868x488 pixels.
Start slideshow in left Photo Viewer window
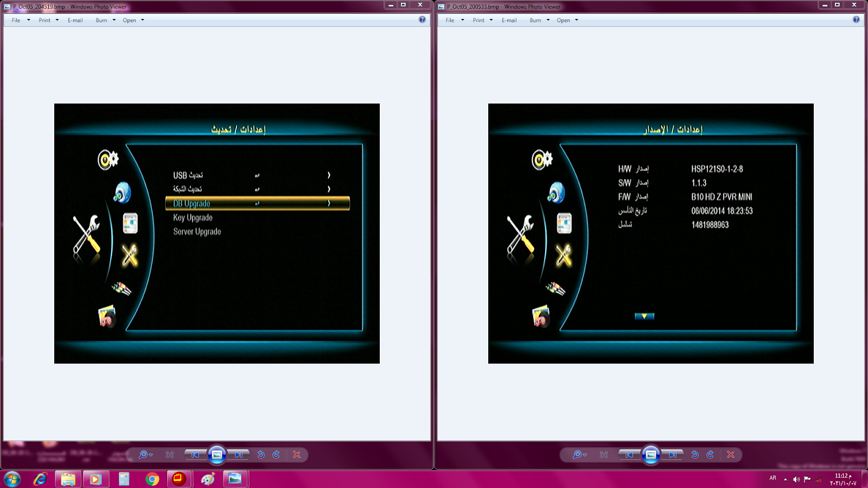217,454
